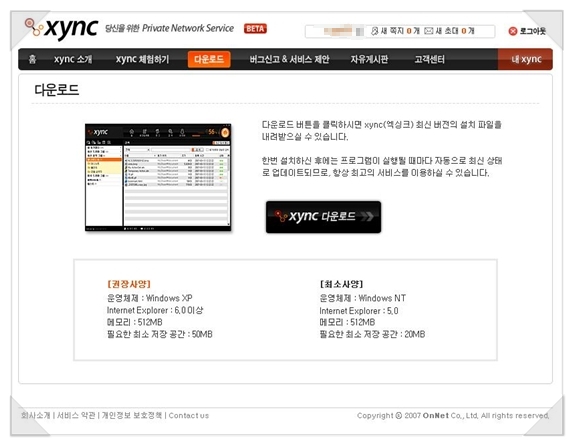The image size is (574, 446).
Task: Click the xync logo in the header
Action: [x=61, y=28]
